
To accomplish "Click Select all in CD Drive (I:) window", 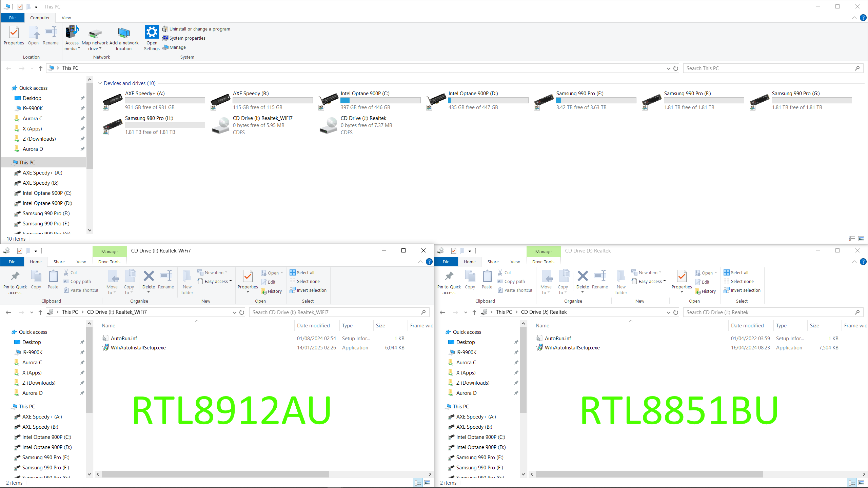I will tap(302, 272).
